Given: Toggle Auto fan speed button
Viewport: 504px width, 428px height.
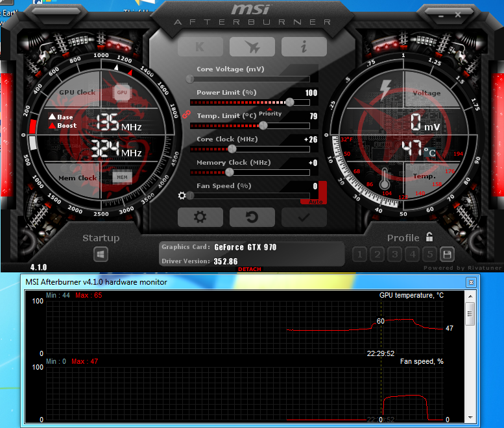Looking at the screenshot, I should (x=315, y=202).
